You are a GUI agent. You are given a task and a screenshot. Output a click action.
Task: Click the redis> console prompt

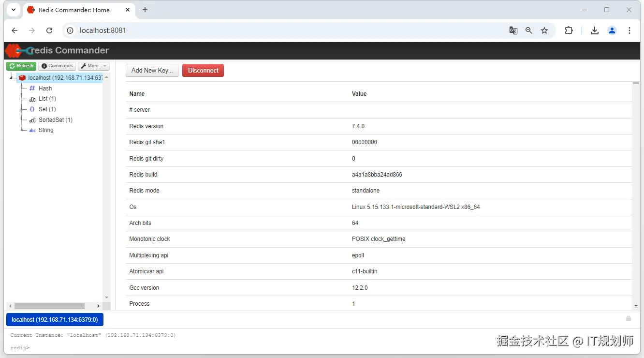click(20, 348)
